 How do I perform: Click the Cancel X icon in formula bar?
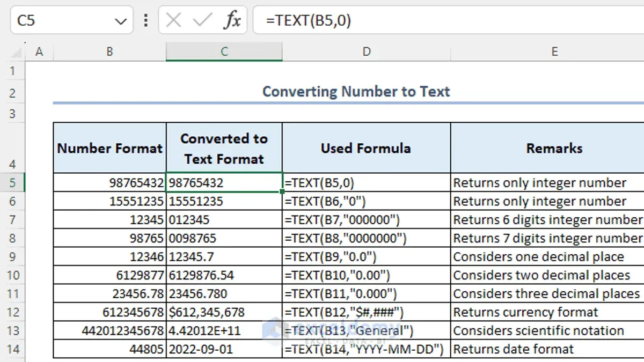coord(173,20)
